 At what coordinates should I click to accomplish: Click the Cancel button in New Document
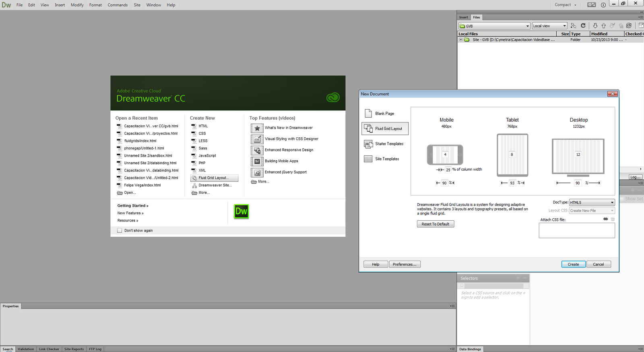[x=599, y=264]
